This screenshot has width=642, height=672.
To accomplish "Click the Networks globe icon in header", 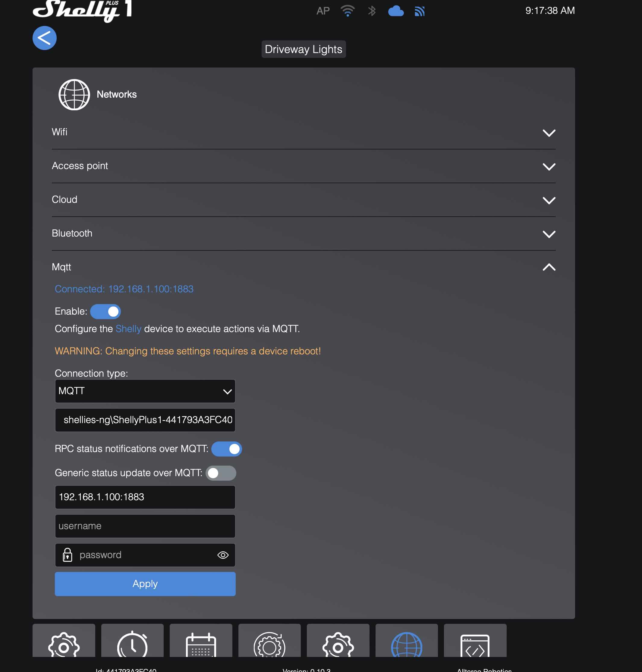I will pos(74,95).
